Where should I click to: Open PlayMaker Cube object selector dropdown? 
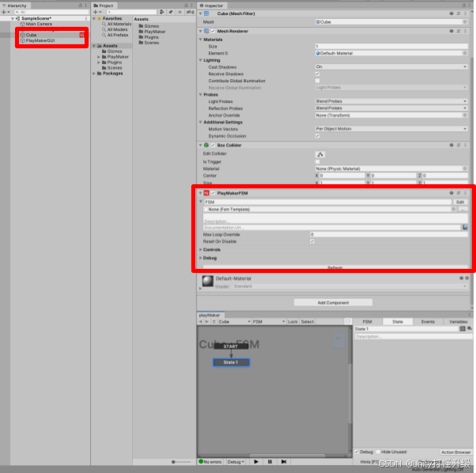[234, 321]
